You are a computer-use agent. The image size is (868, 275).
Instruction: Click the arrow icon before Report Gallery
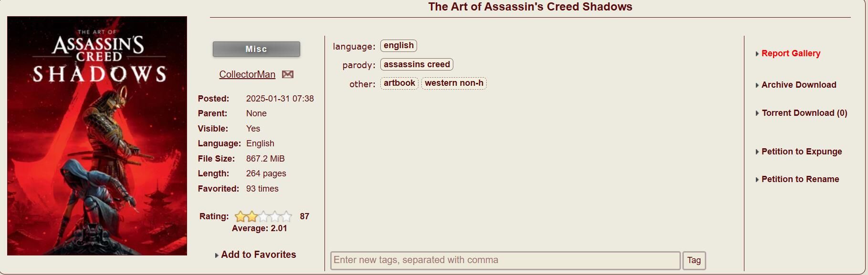pos(757,54)
